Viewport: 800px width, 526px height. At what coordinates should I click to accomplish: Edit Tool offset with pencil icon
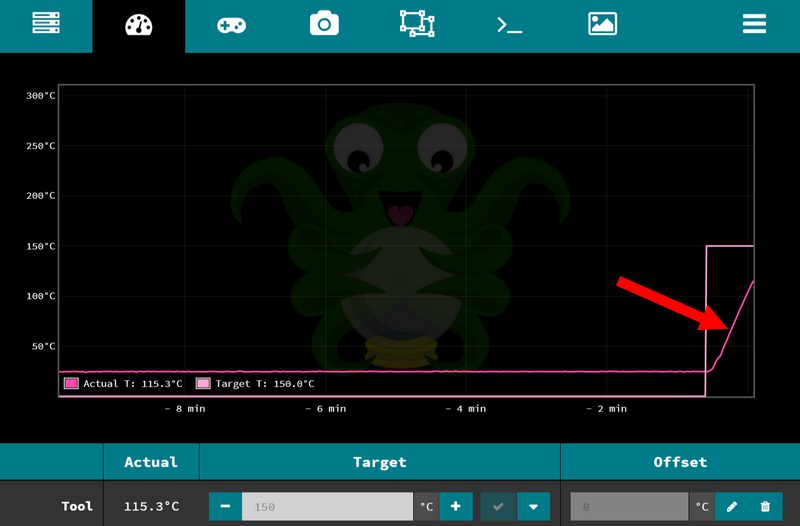pyautogui.click(x=732, y=506)
